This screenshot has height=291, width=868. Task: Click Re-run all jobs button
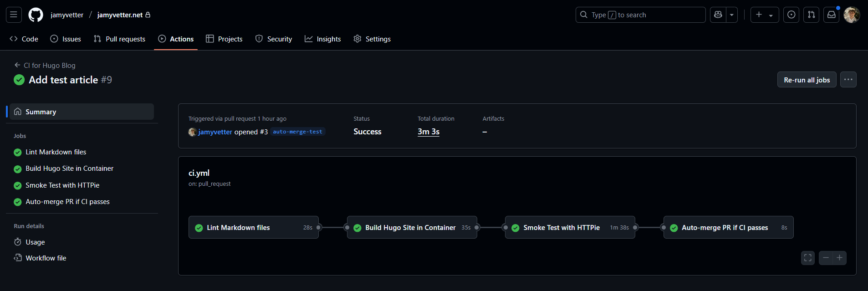pyautogui.click(x=807, y=80)
